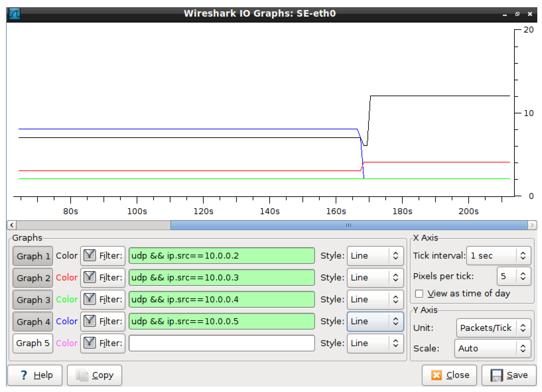Enable View as time of day
Image resolution: width=542 pixels, height=392 pixels.
click(419, 294)
